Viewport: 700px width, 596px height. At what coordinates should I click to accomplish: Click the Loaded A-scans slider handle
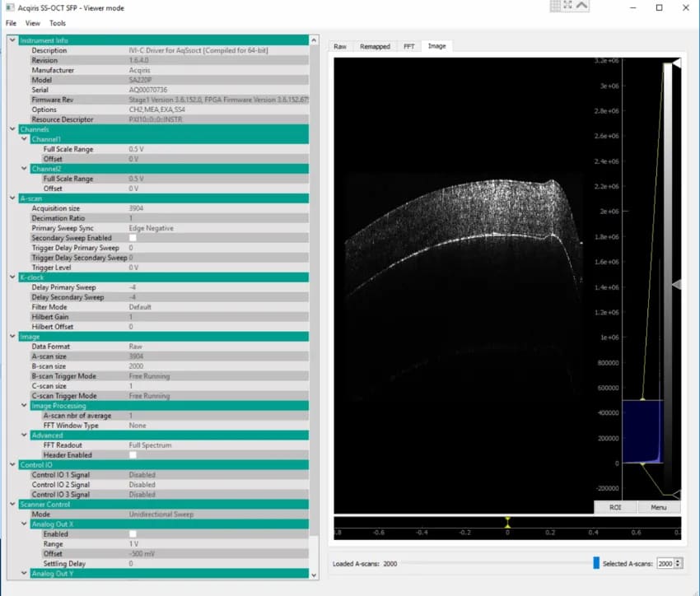click(x=596, y=563)
